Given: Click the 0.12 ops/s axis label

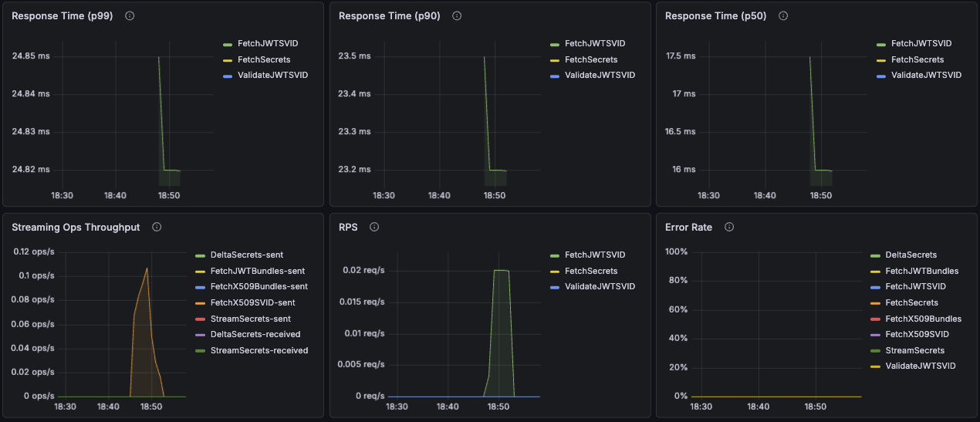Looking at the screenshot, I should (x=34, y=252).
